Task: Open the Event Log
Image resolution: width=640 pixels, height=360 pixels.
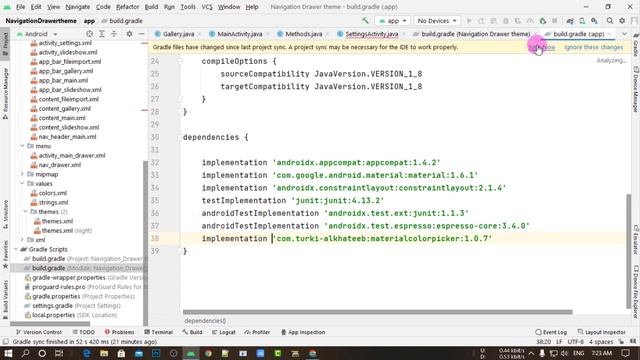Action: tap(551, 332)
